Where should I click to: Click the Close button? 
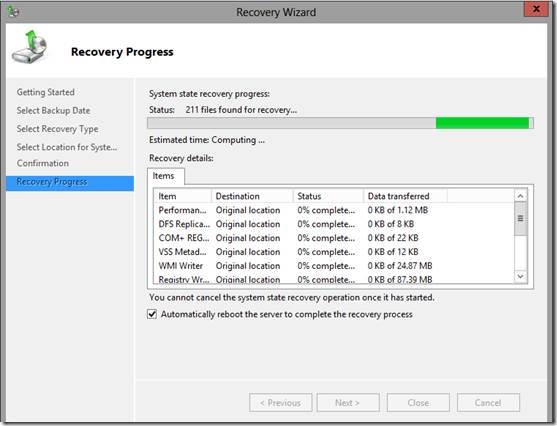pyautogui.click(x=418, y=403)
